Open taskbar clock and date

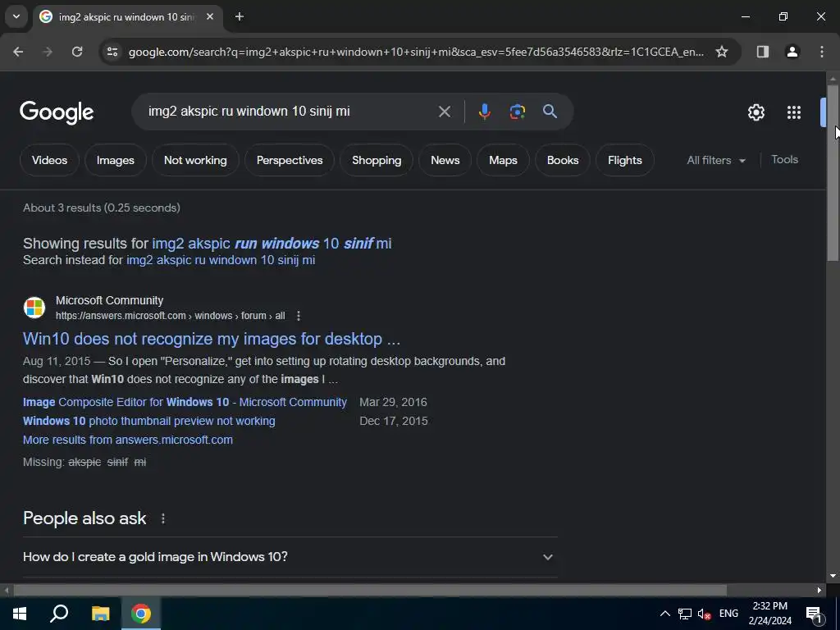pos(769,614)
